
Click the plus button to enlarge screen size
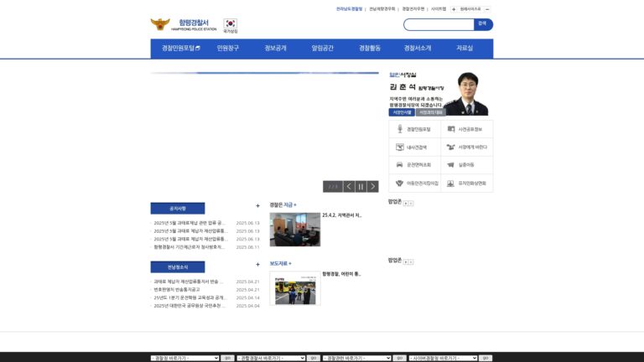(454, 9)
